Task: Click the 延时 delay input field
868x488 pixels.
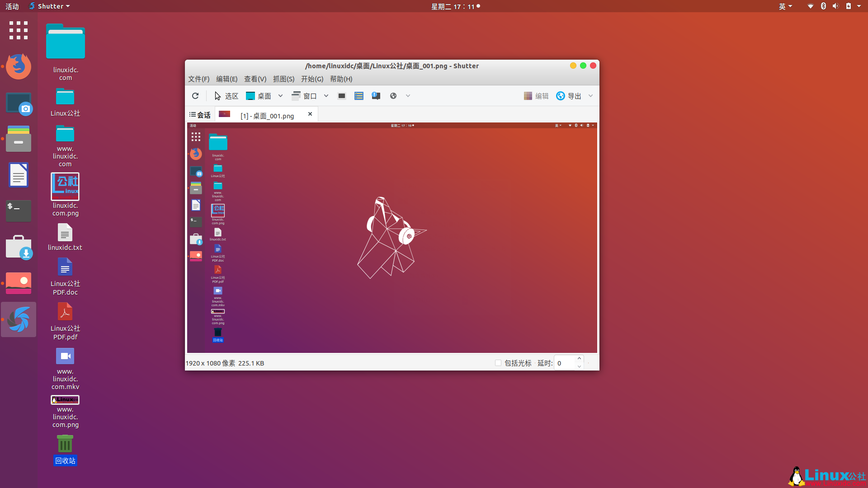Action: 565,363
